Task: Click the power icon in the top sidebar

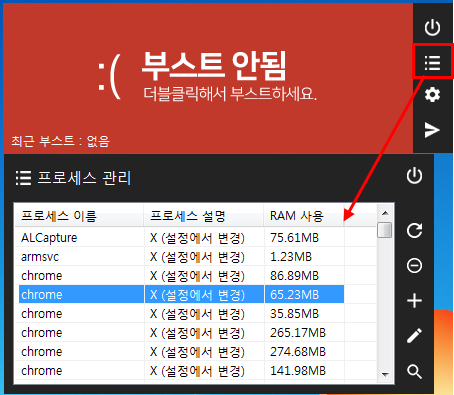Action: [x=432, y=27]
